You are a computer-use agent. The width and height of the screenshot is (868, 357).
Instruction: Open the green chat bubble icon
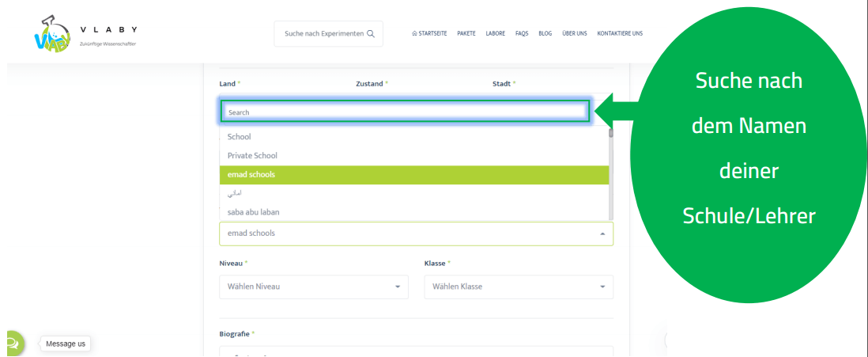click(13, 344)
